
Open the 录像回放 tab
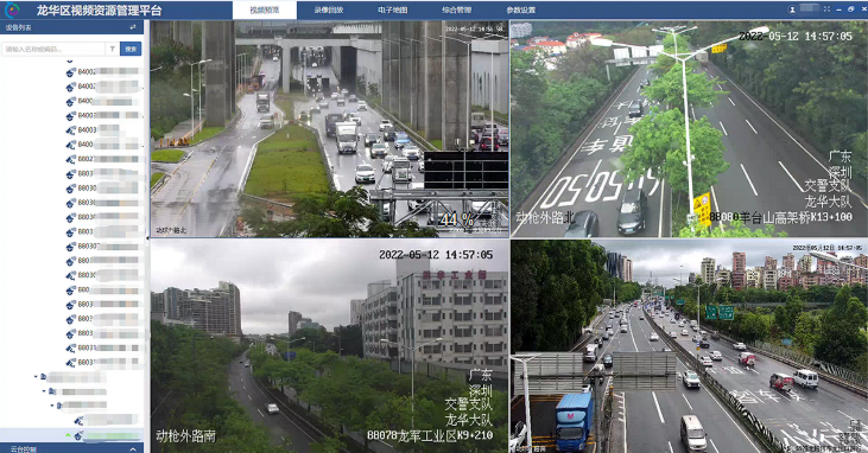pos(329,10)
